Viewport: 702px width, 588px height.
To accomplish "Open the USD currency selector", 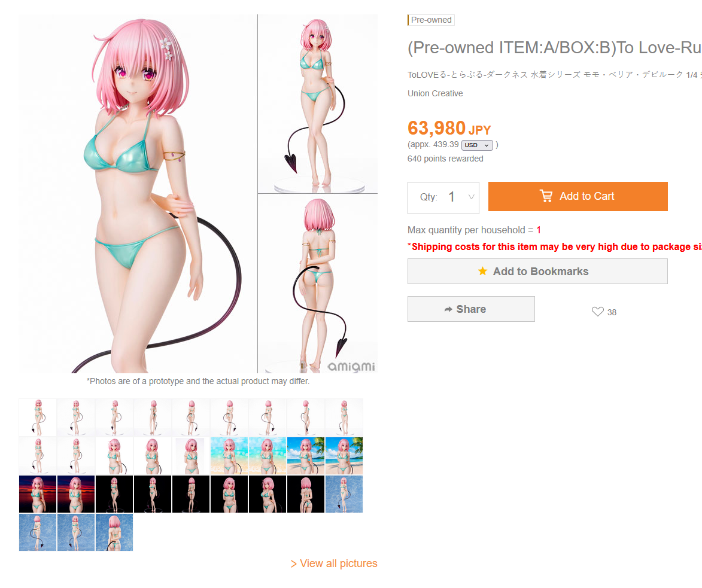I will pyautogui.click(x=477, y=145).
